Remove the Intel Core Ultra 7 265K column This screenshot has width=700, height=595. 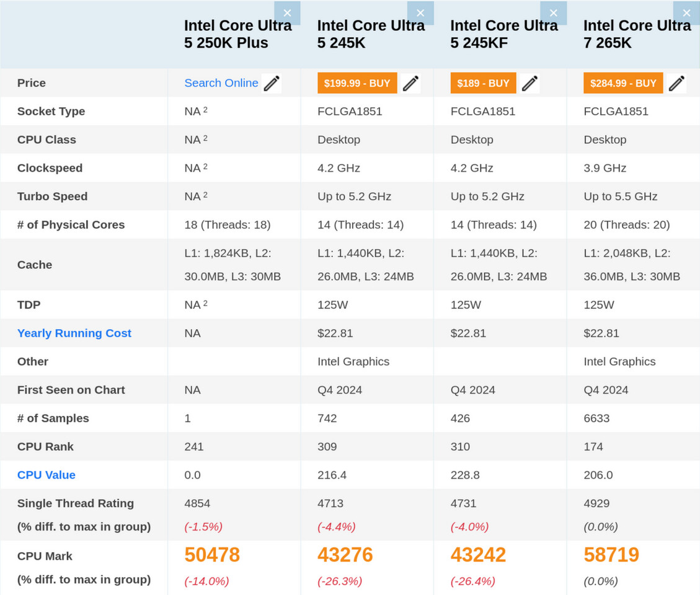tap(686, 12)
